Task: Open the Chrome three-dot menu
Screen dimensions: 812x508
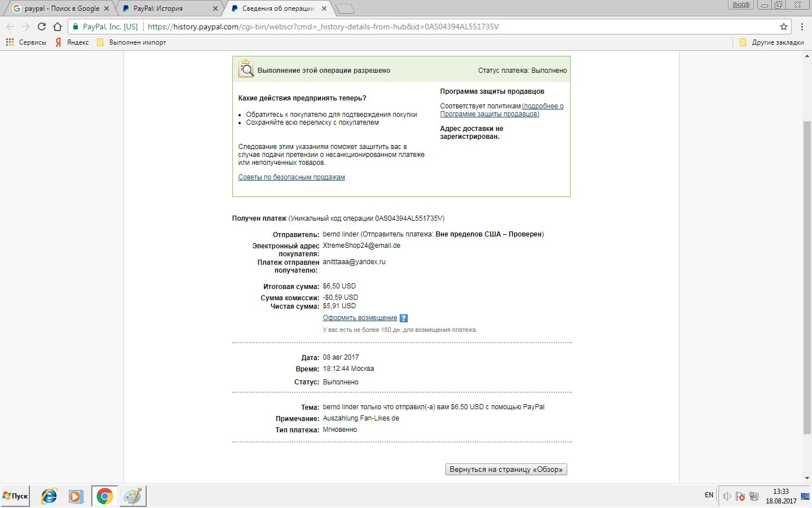Action: click(802, 27)
